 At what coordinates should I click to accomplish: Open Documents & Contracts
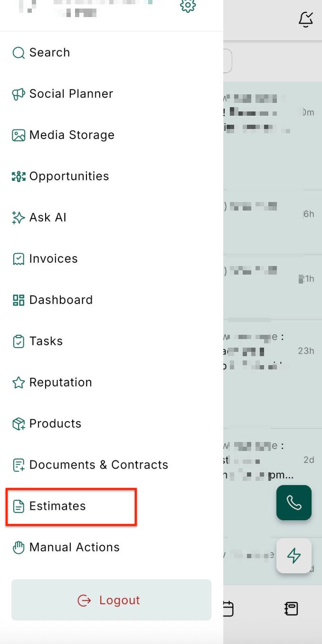click(99, 465)
